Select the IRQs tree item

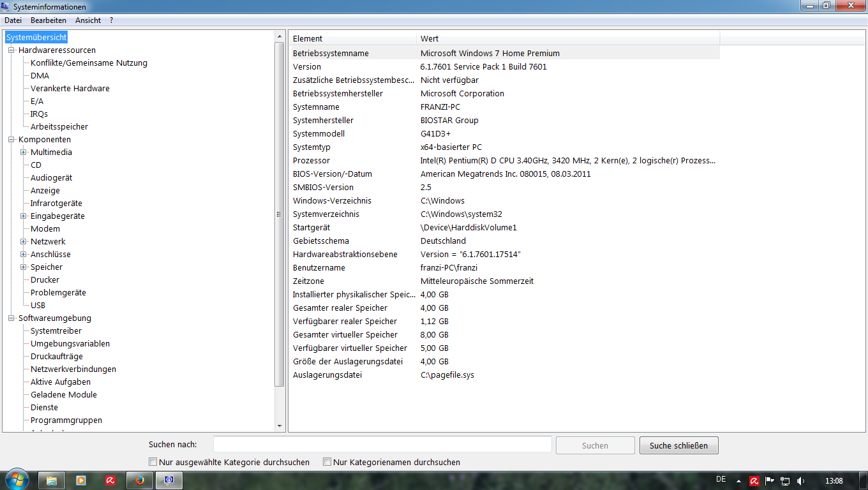(x=39, y=114)
